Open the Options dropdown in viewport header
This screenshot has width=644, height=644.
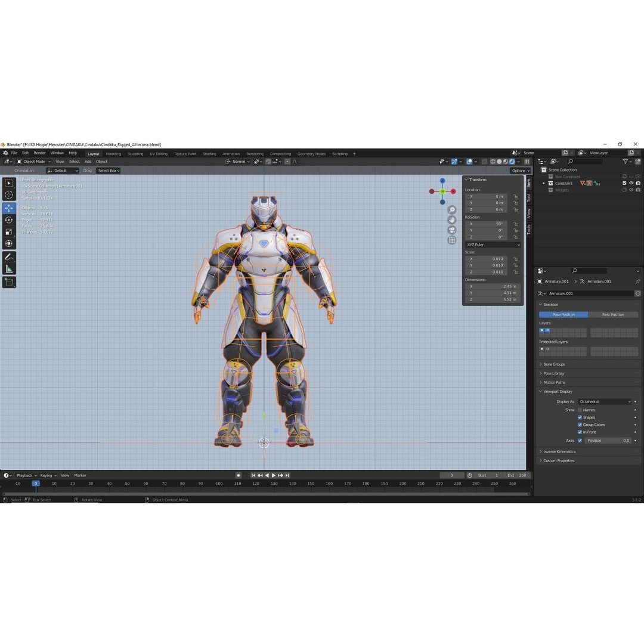[x=521, y=171]
